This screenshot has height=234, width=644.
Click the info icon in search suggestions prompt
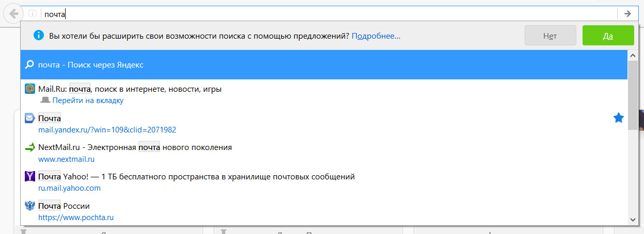click(38, 36)
